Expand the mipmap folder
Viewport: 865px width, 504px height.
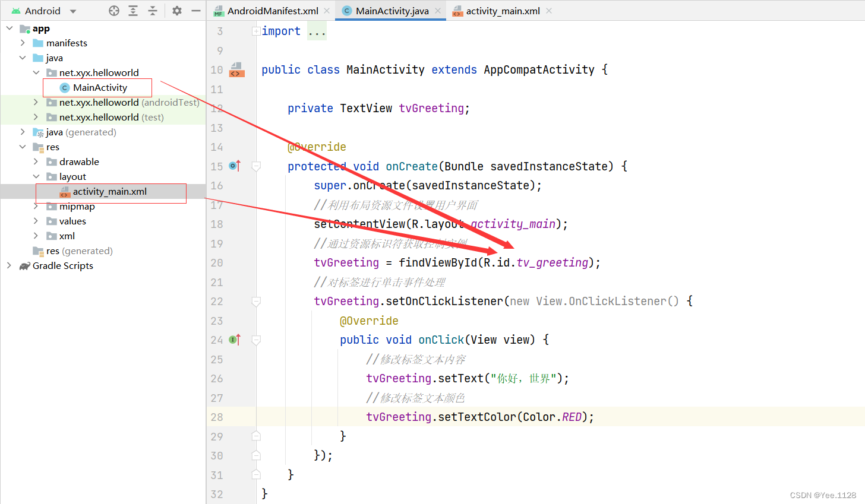[x=36, y=206]
